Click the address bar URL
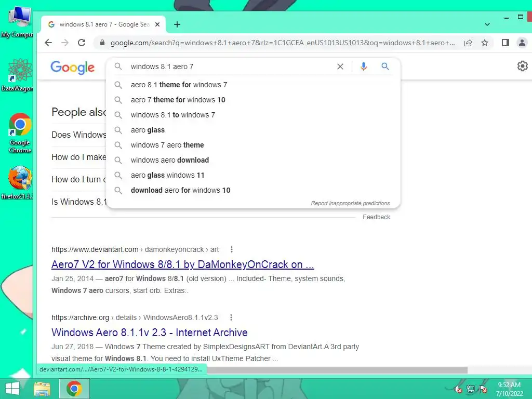 click(282, 43)
